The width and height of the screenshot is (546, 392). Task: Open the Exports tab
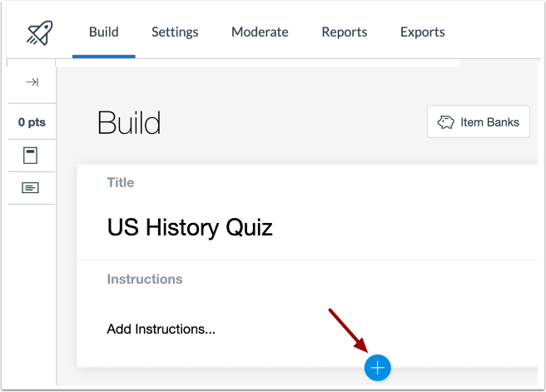click(x=422, y=32)
